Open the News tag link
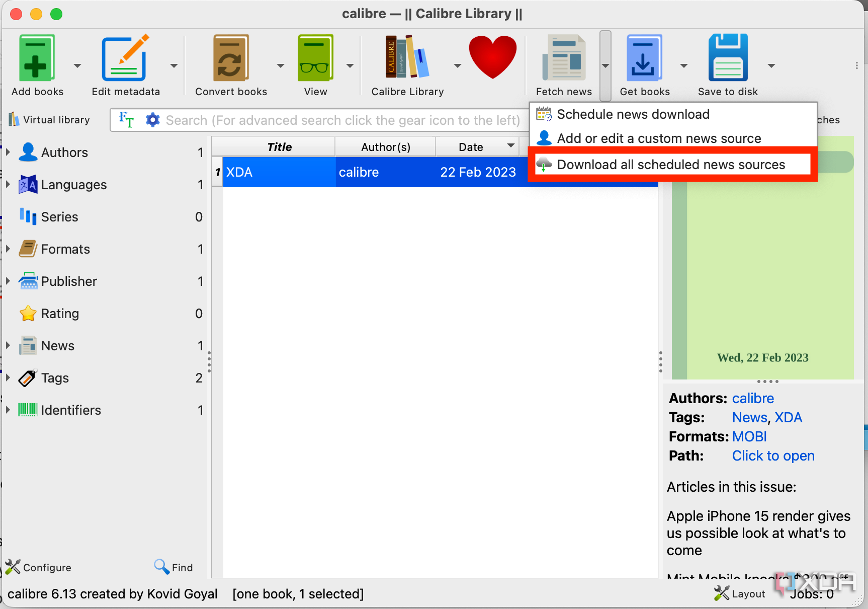Screen dimensions: 868x609 (x=749, y=417)
